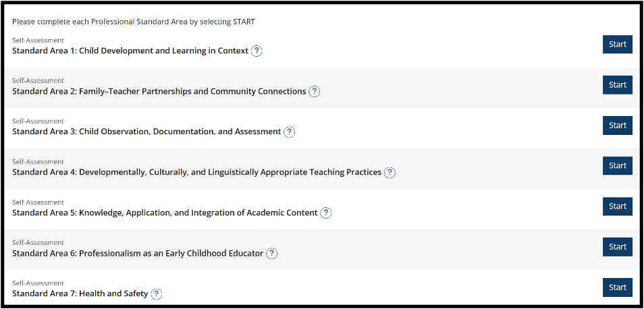Show help for Child Observation, Documentation, Assessment
644x309 pixels.
click(x=290, y=132)
